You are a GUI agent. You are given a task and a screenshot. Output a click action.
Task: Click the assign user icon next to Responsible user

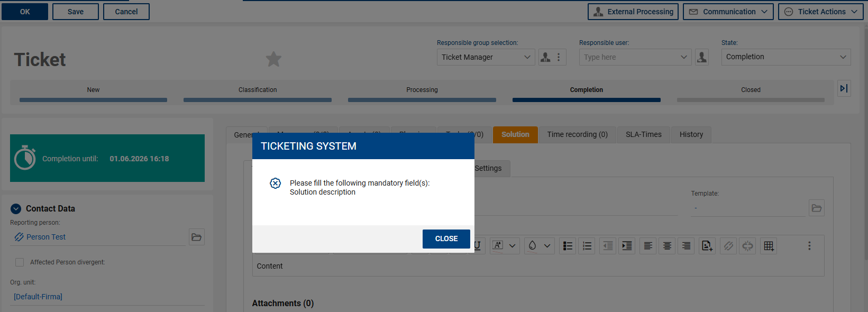[702, 57]
